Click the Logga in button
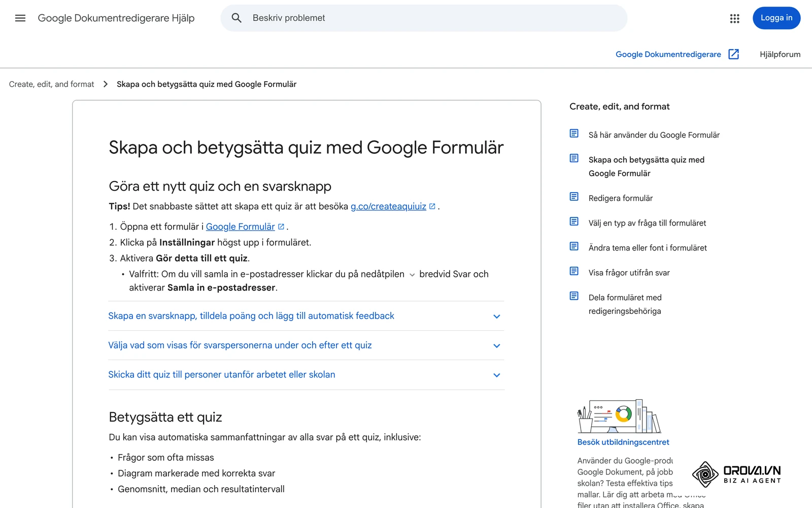Viewport: 812px width, 508px height. point(776,18)
